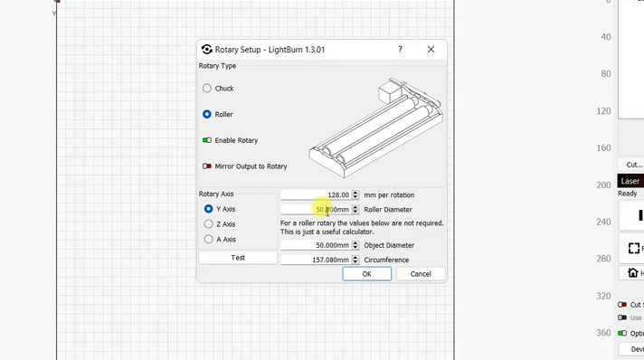Cancel the Rotary Setup dialog

point(421,274)
